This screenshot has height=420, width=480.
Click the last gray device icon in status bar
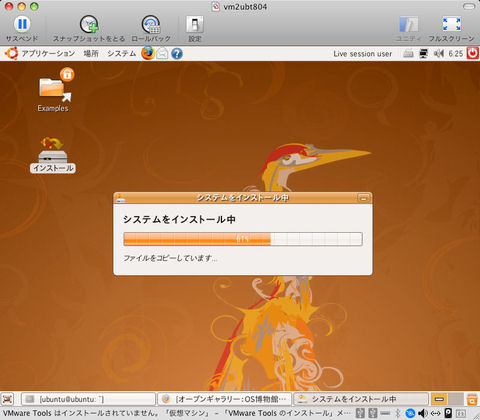coord(461,414)
